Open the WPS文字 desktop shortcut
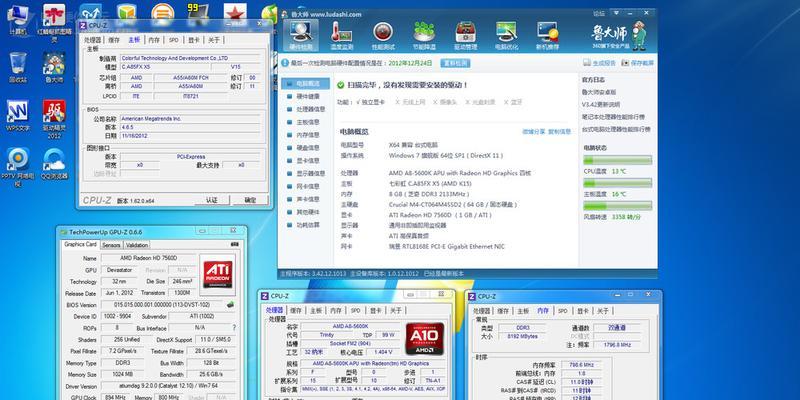The height and width of the screenshot is (400, 800). [18, 115]
